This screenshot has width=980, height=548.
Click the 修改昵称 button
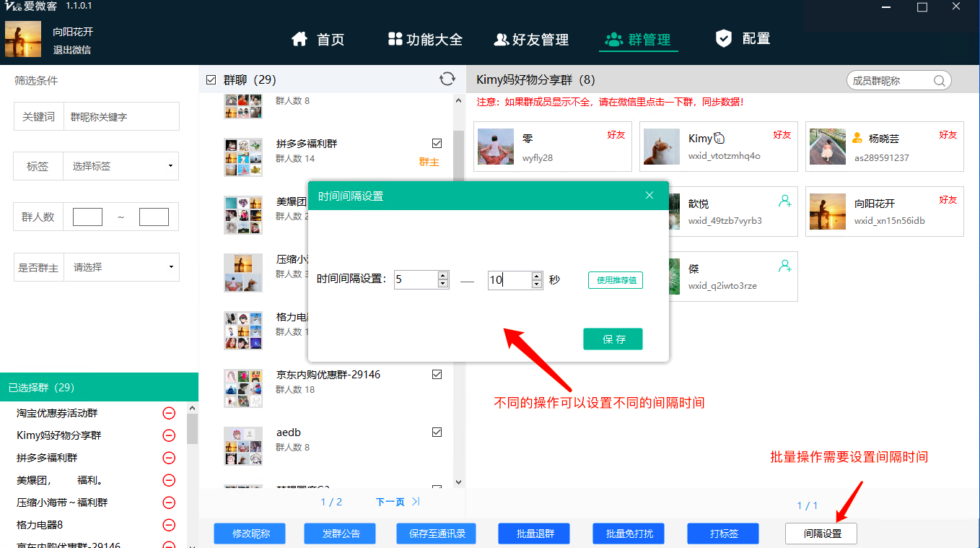pyautogui.click(x=250, y=534)
